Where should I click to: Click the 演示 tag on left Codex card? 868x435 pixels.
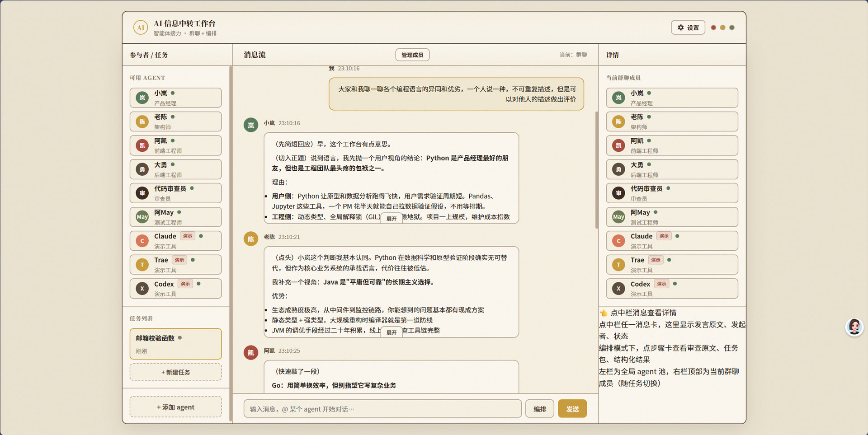pos(185,284)
